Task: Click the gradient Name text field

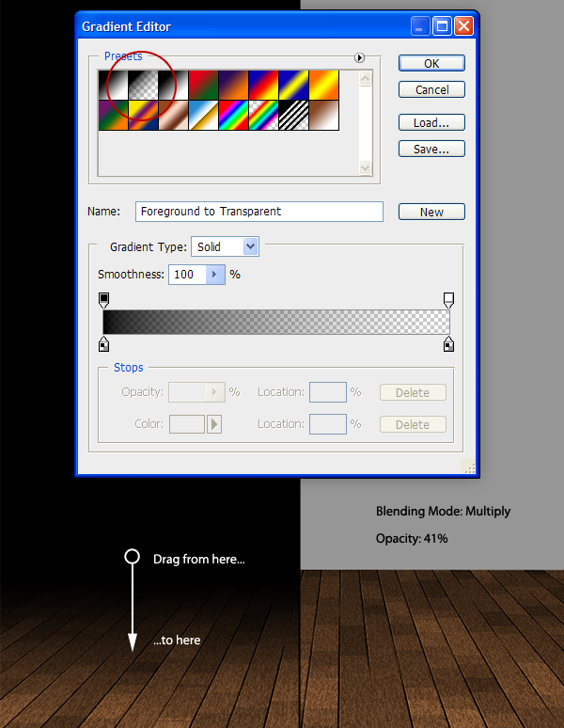Action: pyautogui.click(x=258, y=212)
